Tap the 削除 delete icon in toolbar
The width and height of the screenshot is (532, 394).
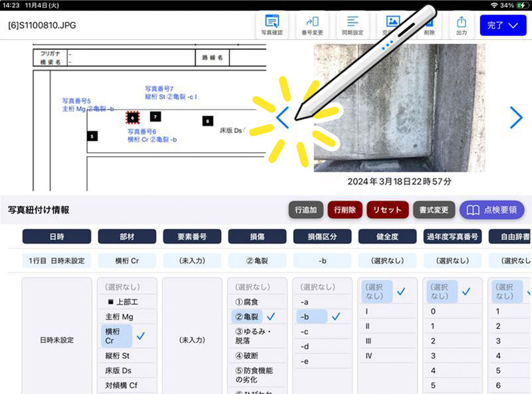[428, 25]
